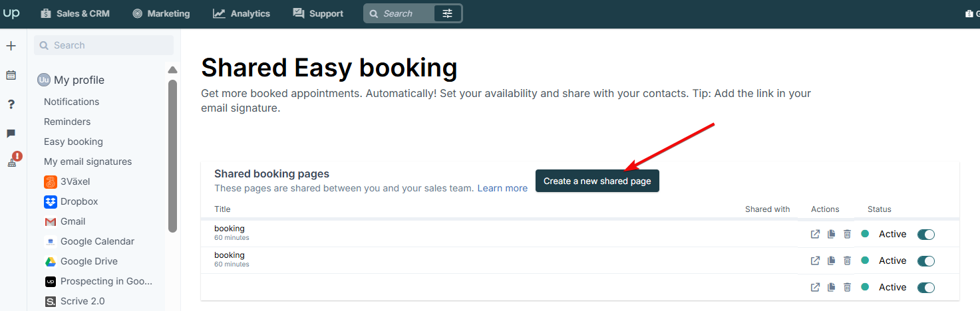The image size is (980, 311).
Task: Click the icon with red alert badge
Action: [x=13, y=160]
